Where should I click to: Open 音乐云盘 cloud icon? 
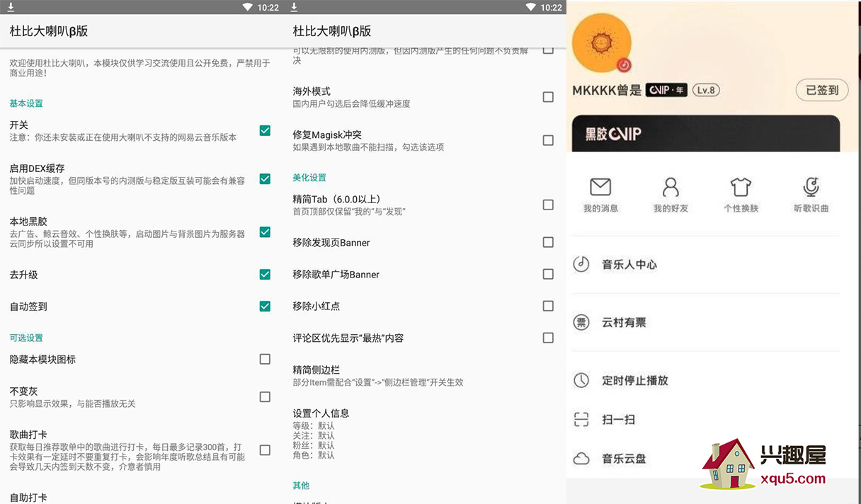tap(581, 459)
